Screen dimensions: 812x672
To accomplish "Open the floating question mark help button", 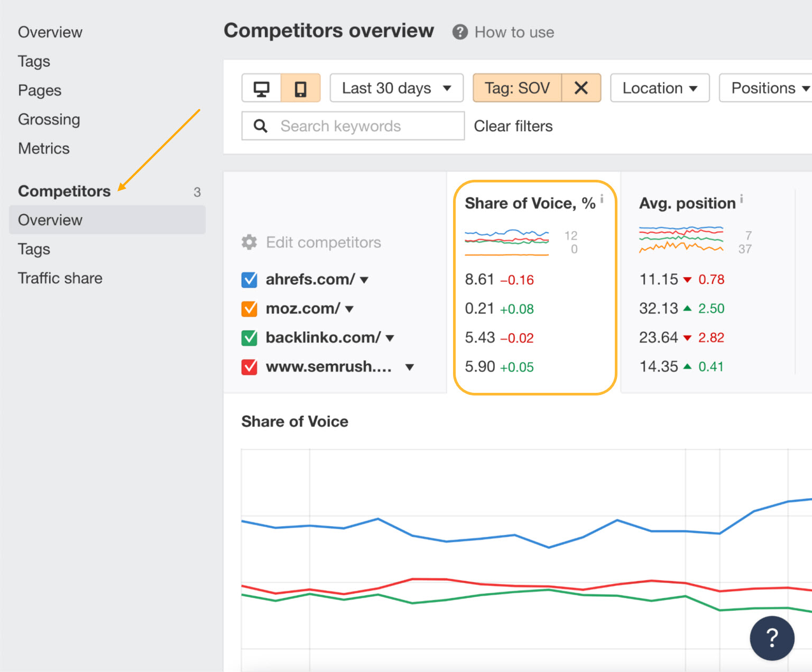I will (x=772, y=638).
